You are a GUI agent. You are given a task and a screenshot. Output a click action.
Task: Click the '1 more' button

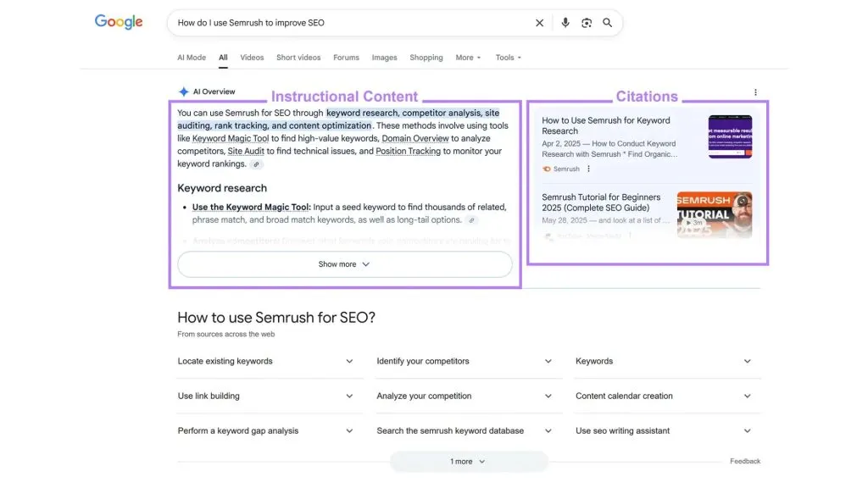(x=468, y=462)
